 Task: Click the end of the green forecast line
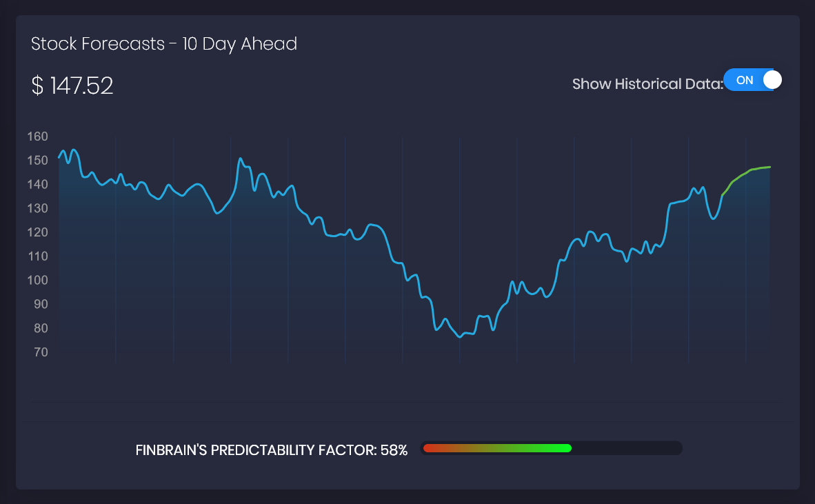pos(769,167)
